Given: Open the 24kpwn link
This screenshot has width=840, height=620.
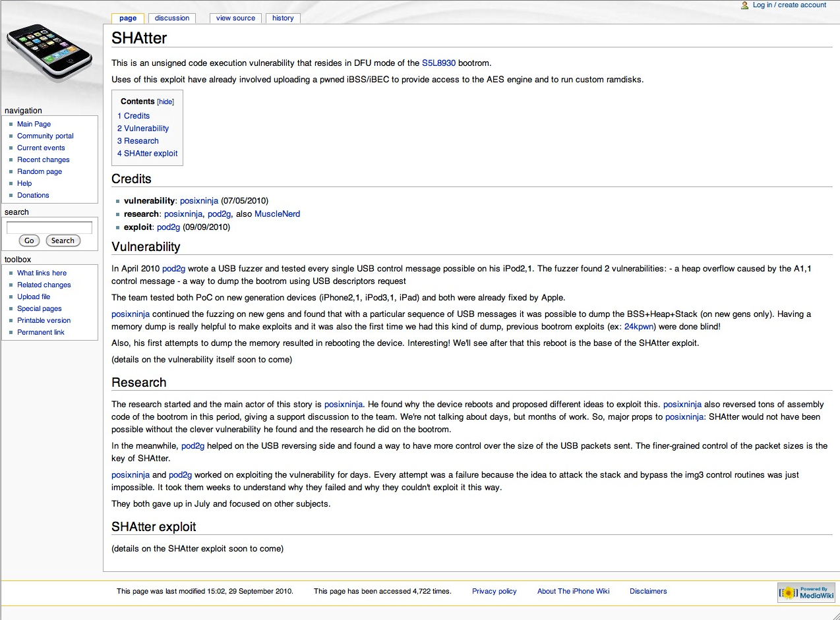Looking at the screenshot, I should [x=639, y=327].
